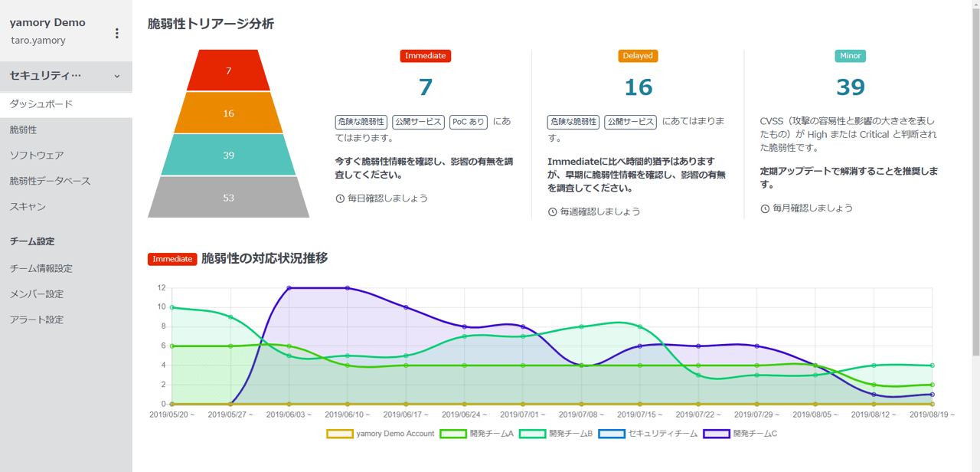Open the three-dot menu beside yamory Demo
Image resolution: width=980 pixels, height=472 pixels.
point(117,33)
